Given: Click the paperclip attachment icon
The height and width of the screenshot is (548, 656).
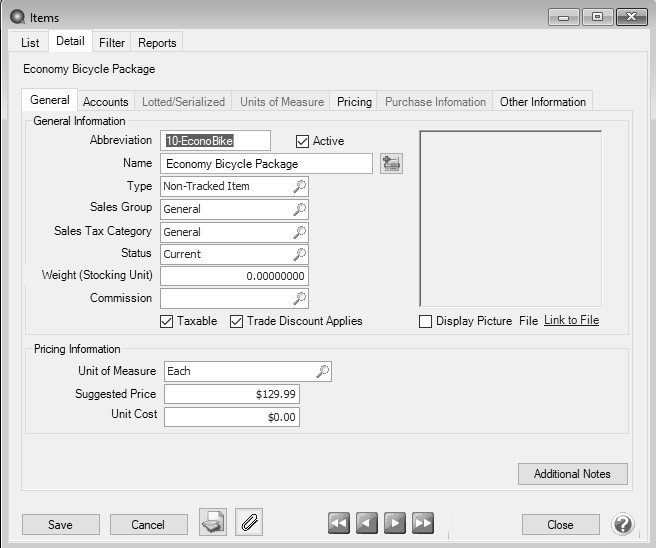Looking at the screenshot, I should [249, 523].
